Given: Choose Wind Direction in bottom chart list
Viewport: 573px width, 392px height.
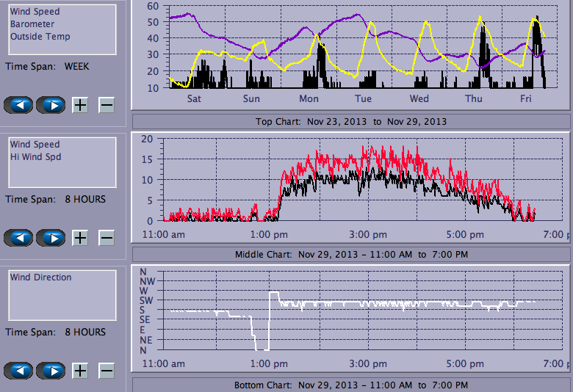Looking at the screenshot, I should tap(40, 277).
